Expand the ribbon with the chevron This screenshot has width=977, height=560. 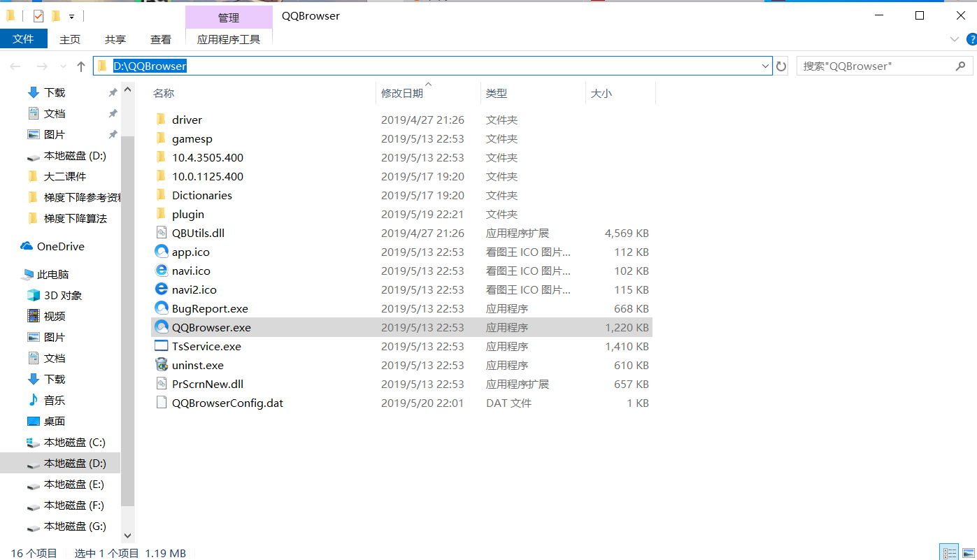point(955,40)
